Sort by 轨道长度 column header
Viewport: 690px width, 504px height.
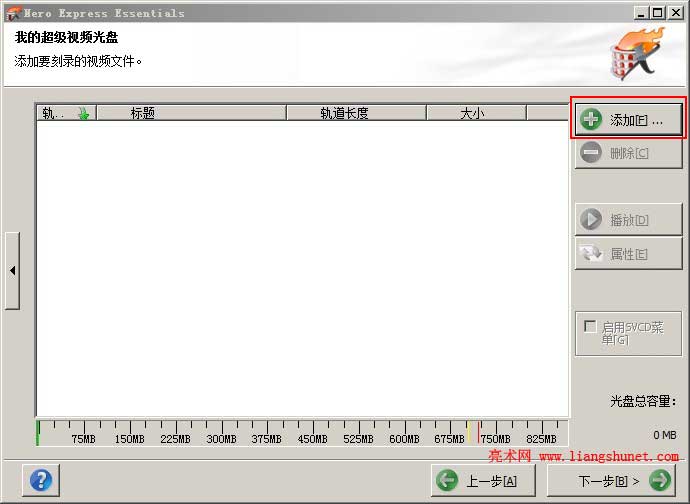point(356,113)
